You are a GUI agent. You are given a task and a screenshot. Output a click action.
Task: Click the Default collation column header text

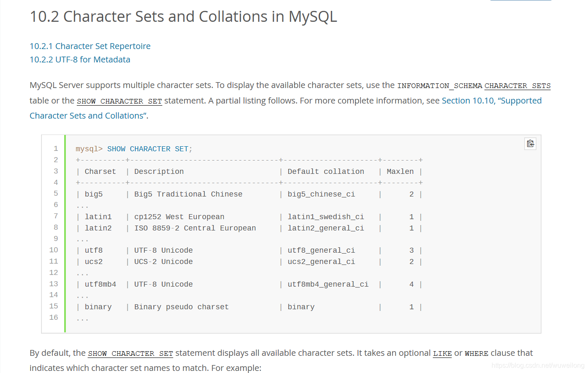(x=326, y=171)
